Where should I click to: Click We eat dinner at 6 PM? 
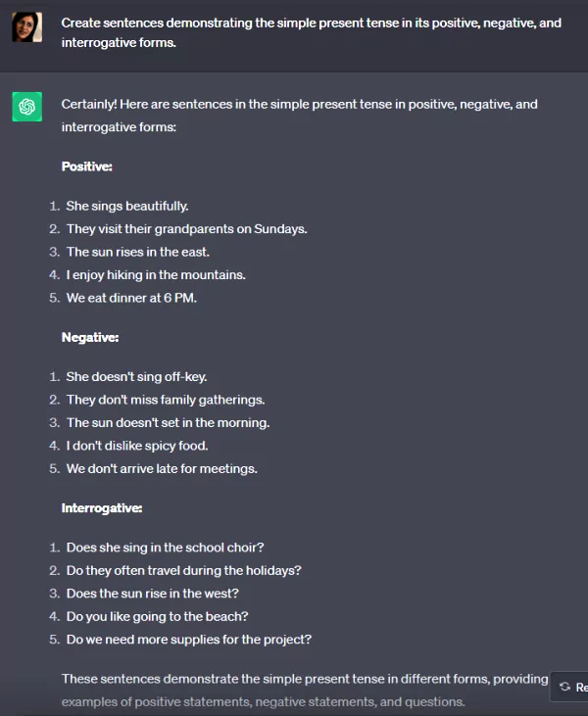[131, 298]
